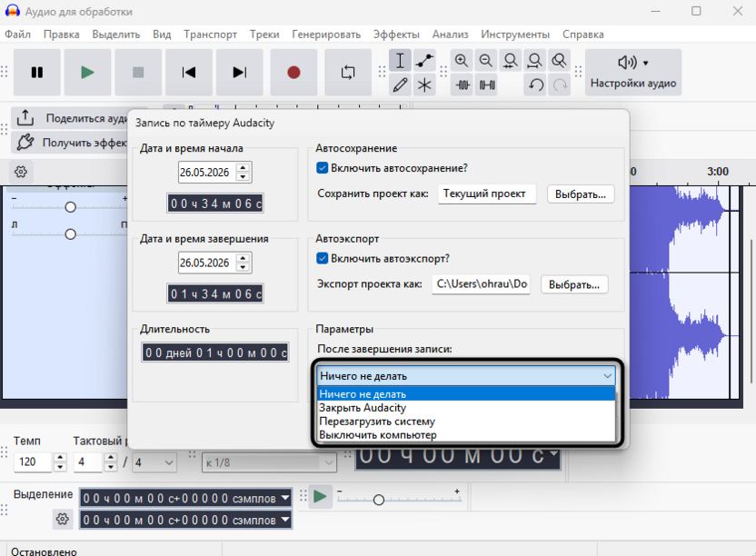
Task: Open the time display format arrow
Action: (553, 453)
